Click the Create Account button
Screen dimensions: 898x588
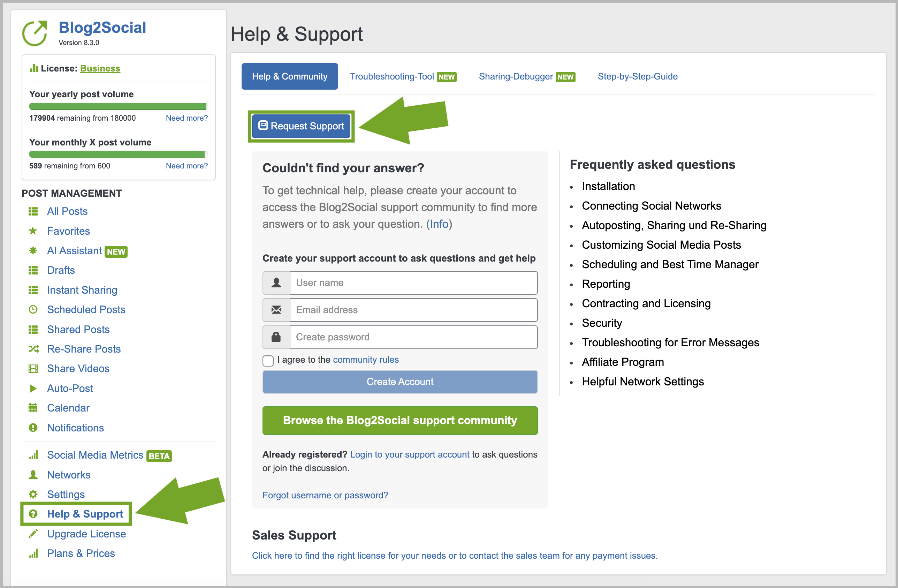400,382
